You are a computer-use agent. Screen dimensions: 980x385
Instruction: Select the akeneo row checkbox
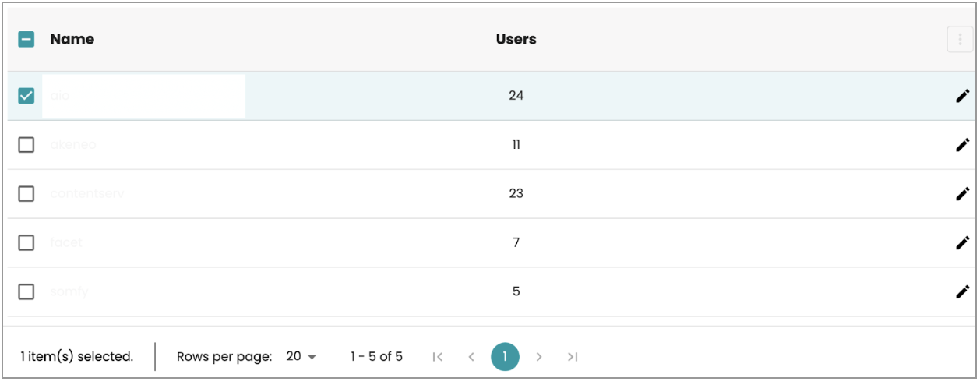click(x=26, y=145)
